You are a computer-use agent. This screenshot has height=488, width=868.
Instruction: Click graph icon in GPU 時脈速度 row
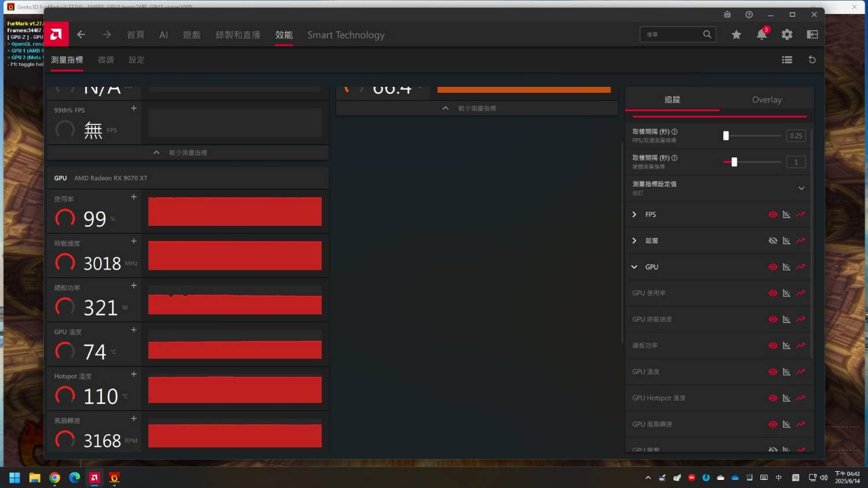tap(786, 319)
